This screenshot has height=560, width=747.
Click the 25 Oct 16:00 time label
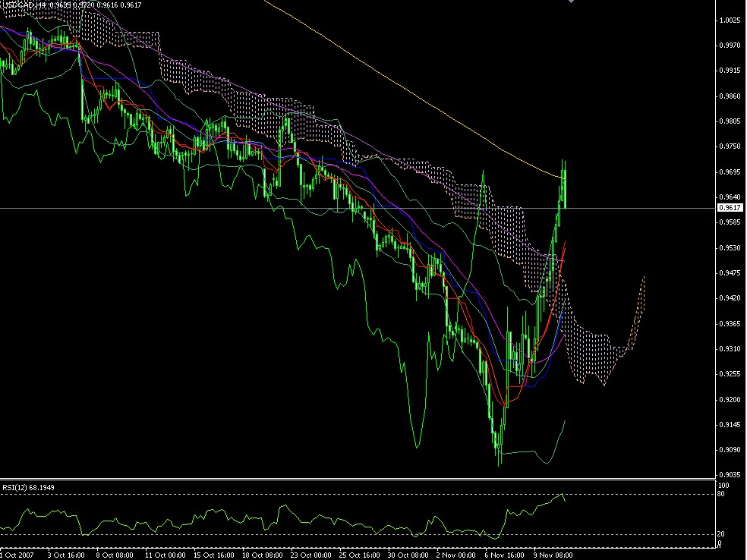(x=360, y=555)
